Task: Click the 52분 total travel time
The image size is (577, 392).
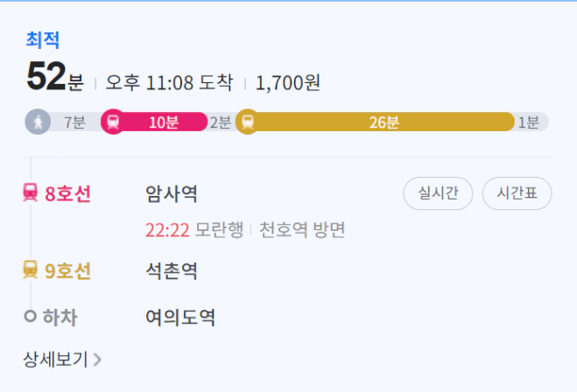Action: coord(55,76)
